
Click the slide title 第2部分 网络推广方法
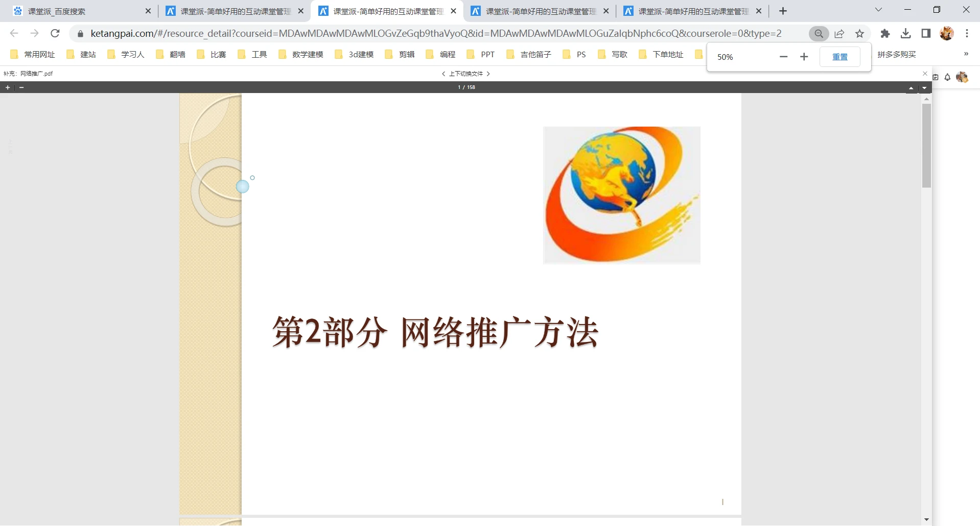click(x=435, y=332)
